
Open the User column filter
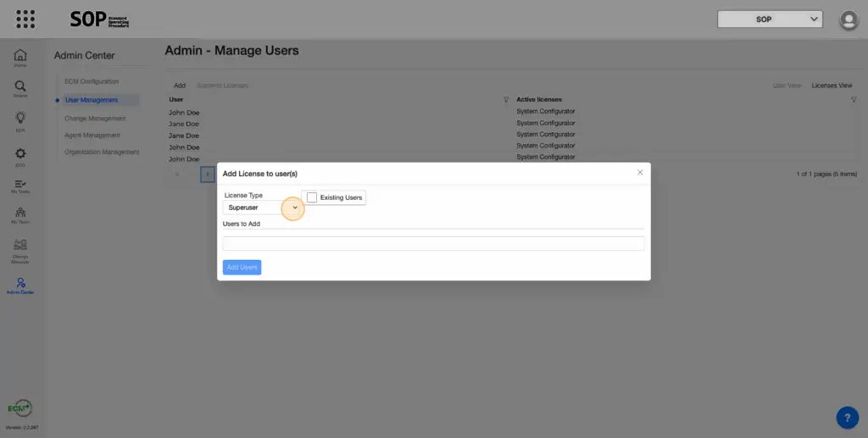(506, 100)
